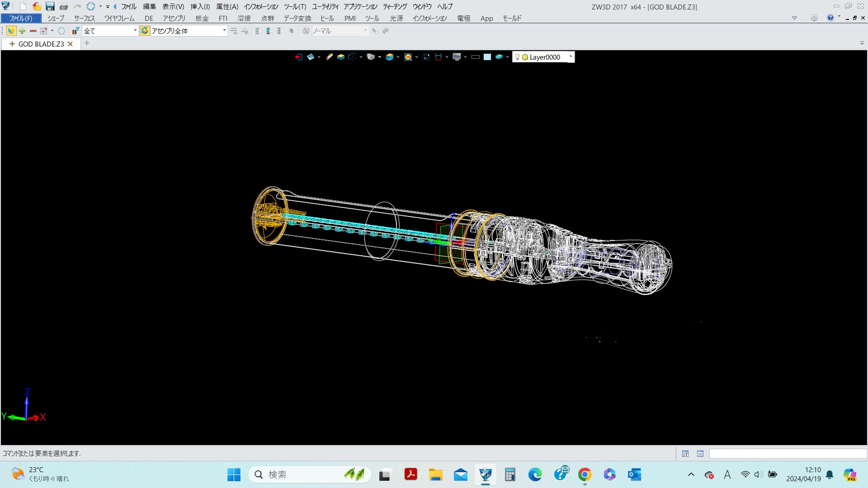Click the red minus remove-selection icon
The width and height of the screenshot is (868, 488).
pyautogui.click(x=33, y=31)
